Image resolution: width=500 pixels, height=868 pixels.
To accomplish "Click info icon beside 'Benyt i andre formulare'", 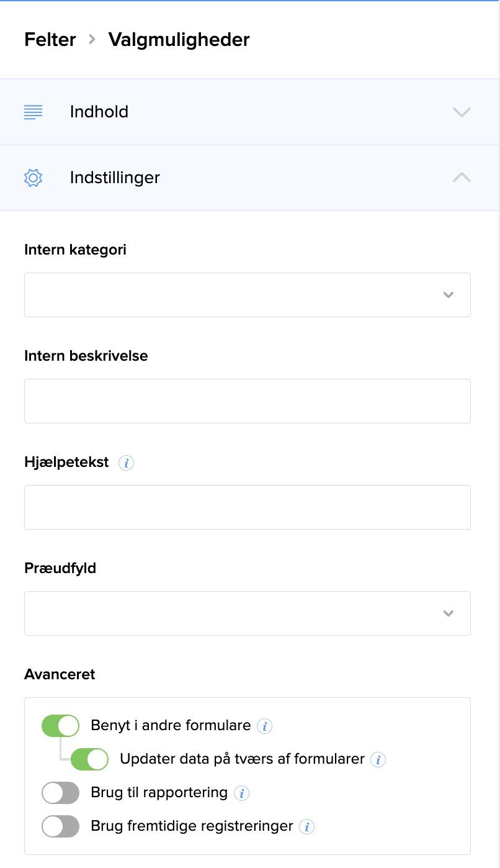I will (265, 726).
